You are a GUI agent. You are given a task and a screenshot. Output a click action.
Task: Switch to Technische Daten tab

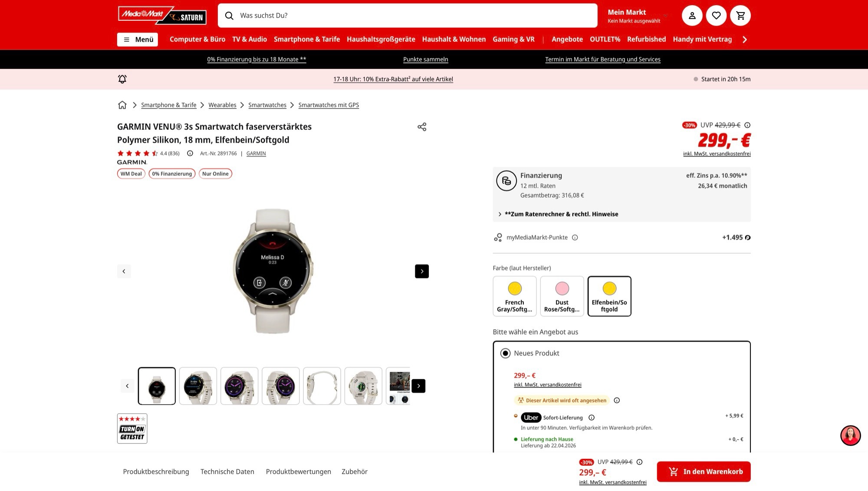click(x=227, y=471)
